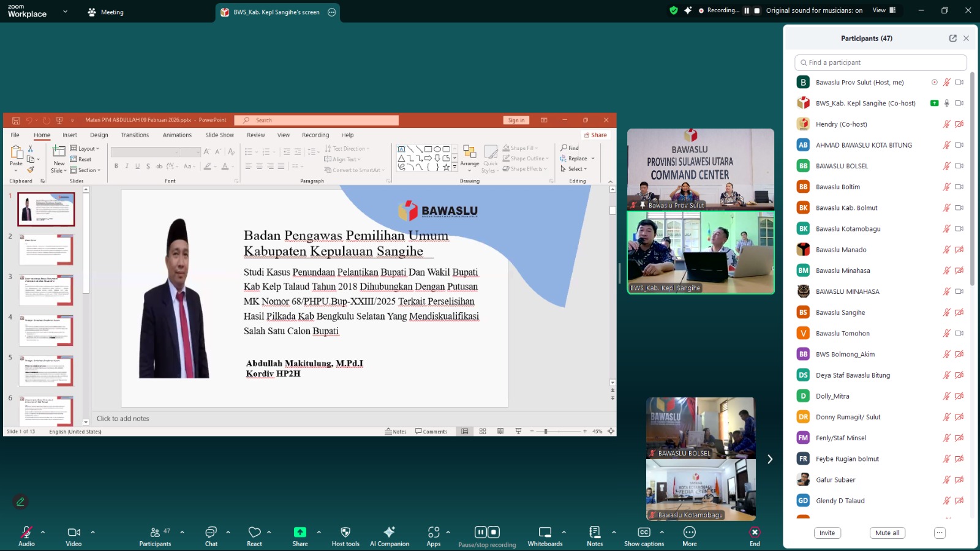980x551 pixels.
Task: Click Bold formatting in PowerPoint ribbon
Action: tap(116, 166)
